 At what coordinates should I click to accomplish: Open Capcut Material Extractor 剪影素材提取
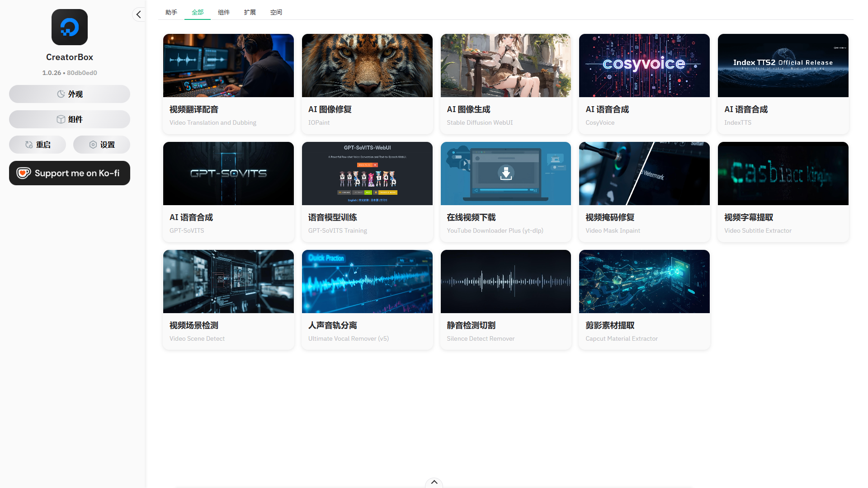click(644, 300)
